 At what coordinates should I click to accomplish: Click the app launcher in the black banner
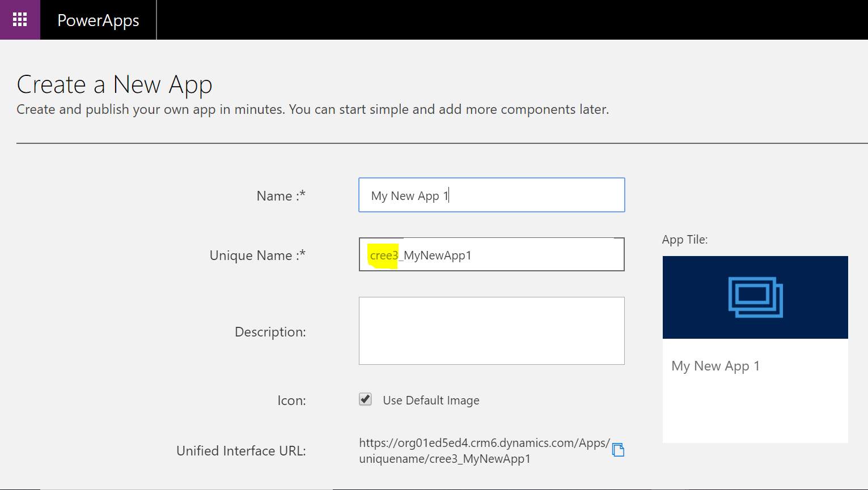(20, 19)
